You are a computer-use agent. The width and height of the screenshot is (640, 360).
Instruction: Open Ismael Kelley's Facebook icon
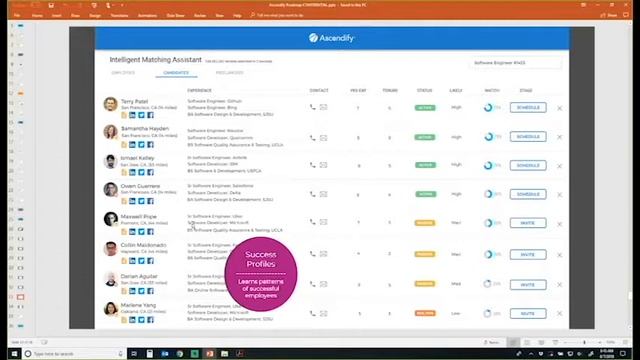tap(150, 172)
